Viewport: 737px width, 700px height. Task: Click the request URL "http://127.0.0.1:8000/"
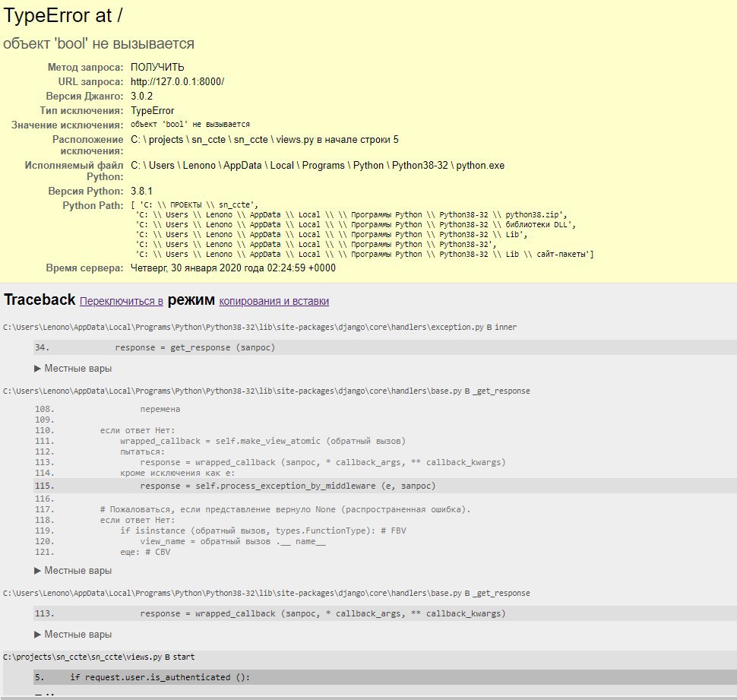point(177,82)
